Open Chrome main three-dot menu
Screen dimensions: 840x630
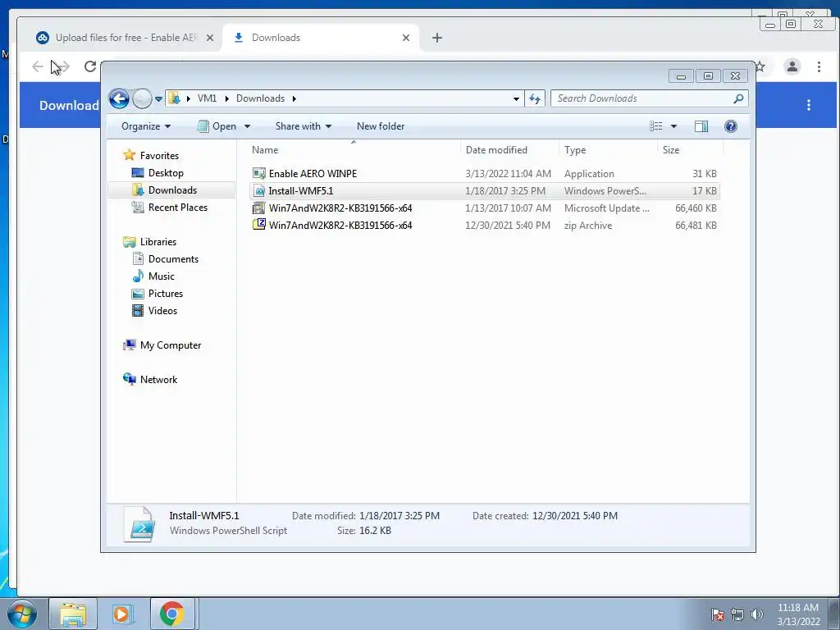click(819, 66)
